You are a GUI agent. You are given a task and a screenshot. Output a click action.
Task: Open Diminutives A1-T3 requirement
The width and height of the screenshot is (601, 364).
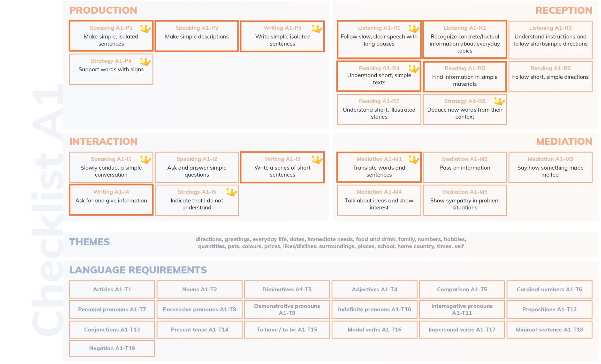[287, 289]
